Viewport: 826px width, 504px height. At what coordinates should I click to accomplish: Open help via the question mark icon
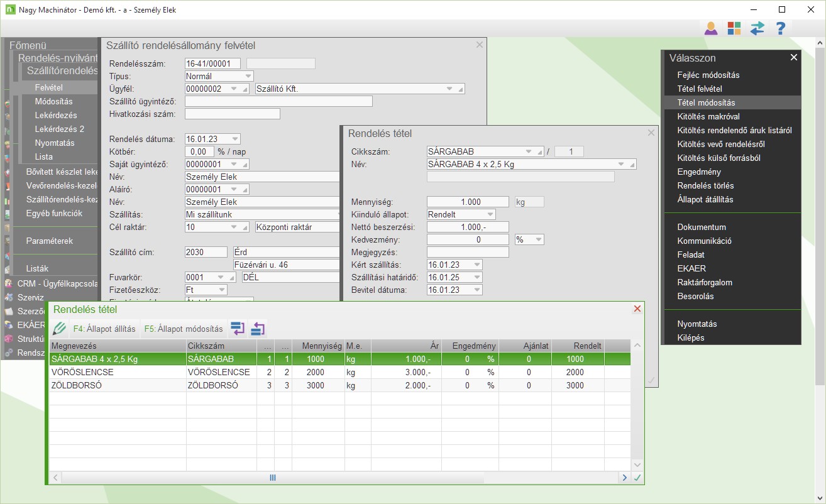(x=781, y=28)
